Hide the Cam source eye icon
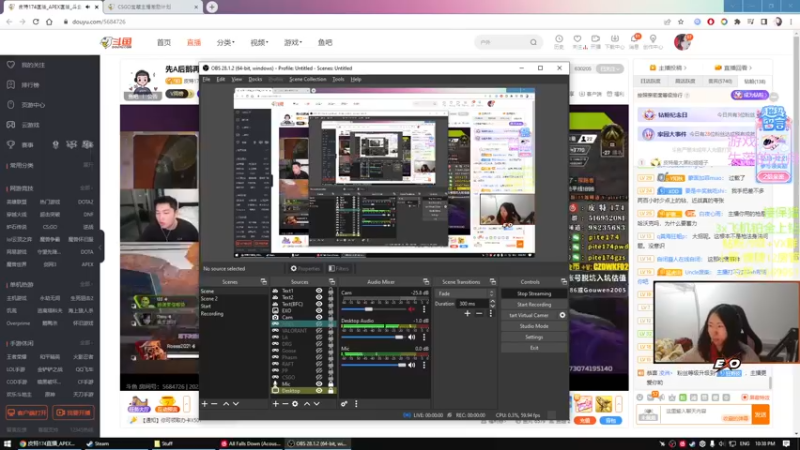Viewport: 800px width, 450px height. [319, 317]
